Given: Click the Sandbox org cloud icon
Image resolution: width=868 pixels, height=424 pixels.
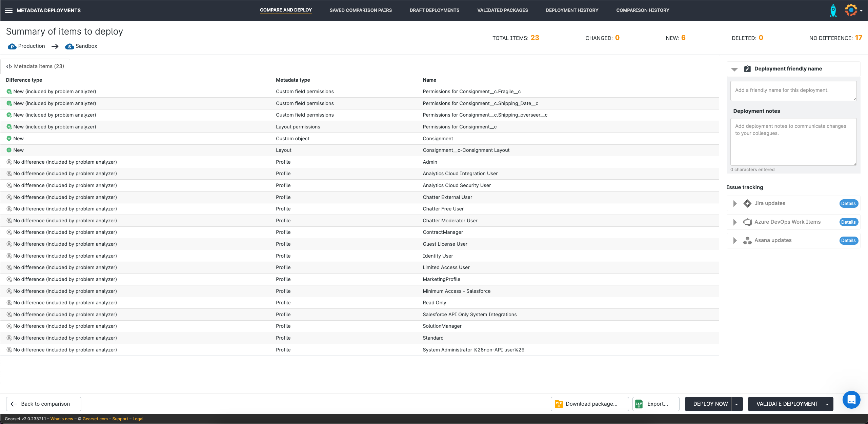Looking at the screenshot, I should coord(69,46).
